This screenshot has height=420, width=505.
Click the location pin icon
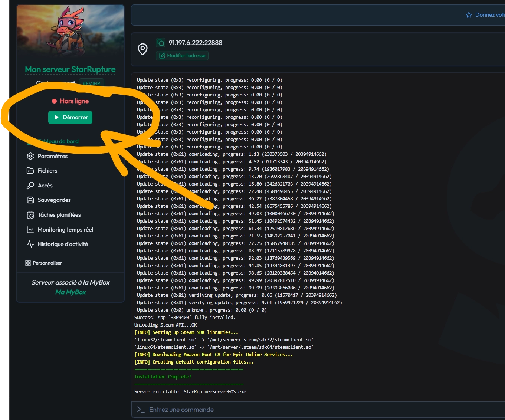(142, 49)
